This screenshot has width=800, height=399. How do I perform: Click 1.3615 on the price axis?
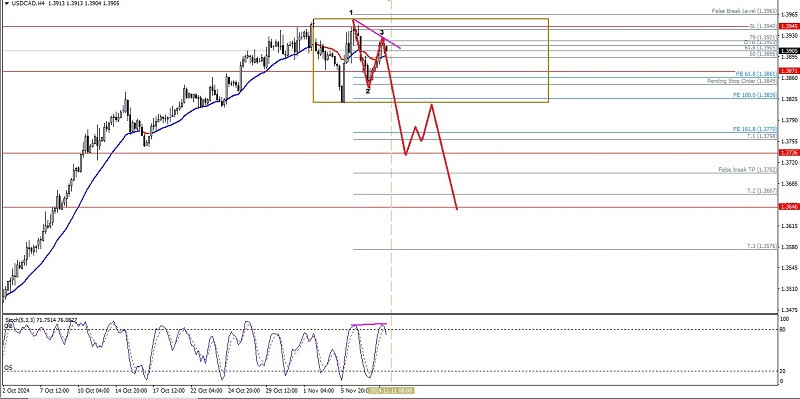[x=789, y=226]
